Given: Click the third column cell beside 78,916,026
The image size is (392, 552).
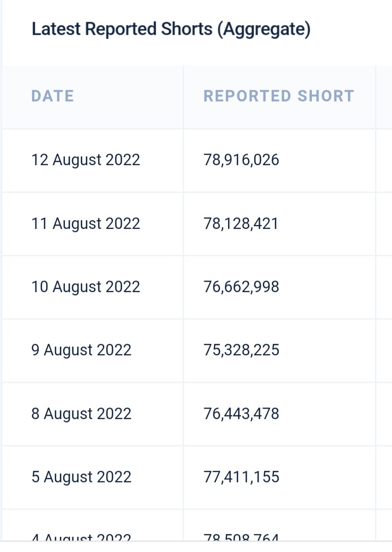Looking at the screenshot, I should click(384, 161).
